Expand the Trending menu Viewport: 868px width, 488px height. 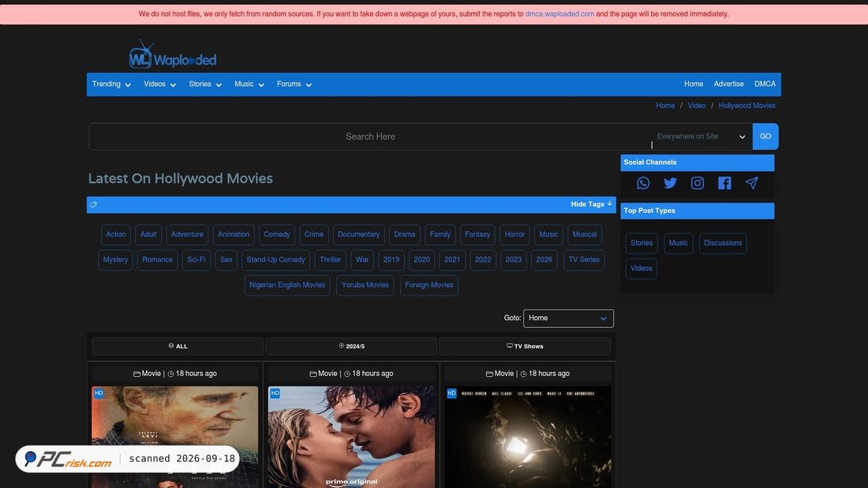[x=111, y=84]
